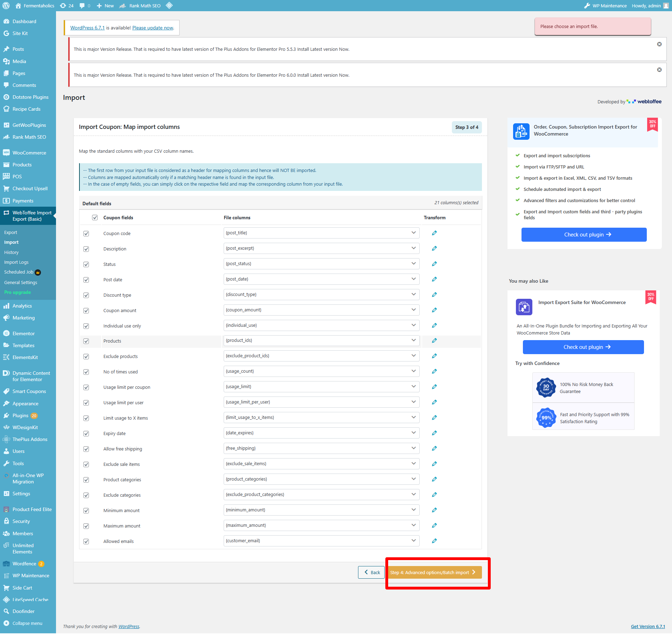Click the webtoffee developer logo

tap(644, 102)
